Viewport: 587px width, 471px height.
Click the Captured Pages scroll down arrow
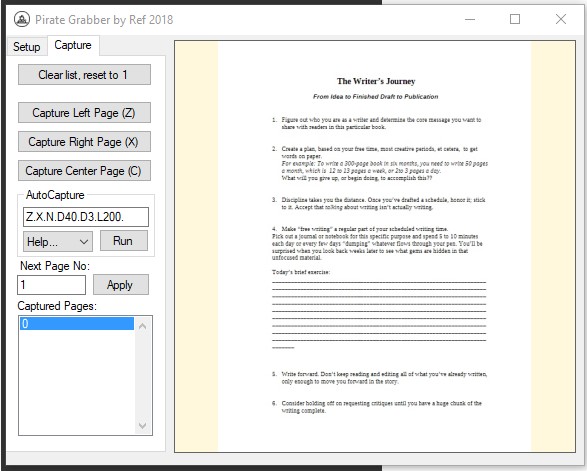click(142, 425)
